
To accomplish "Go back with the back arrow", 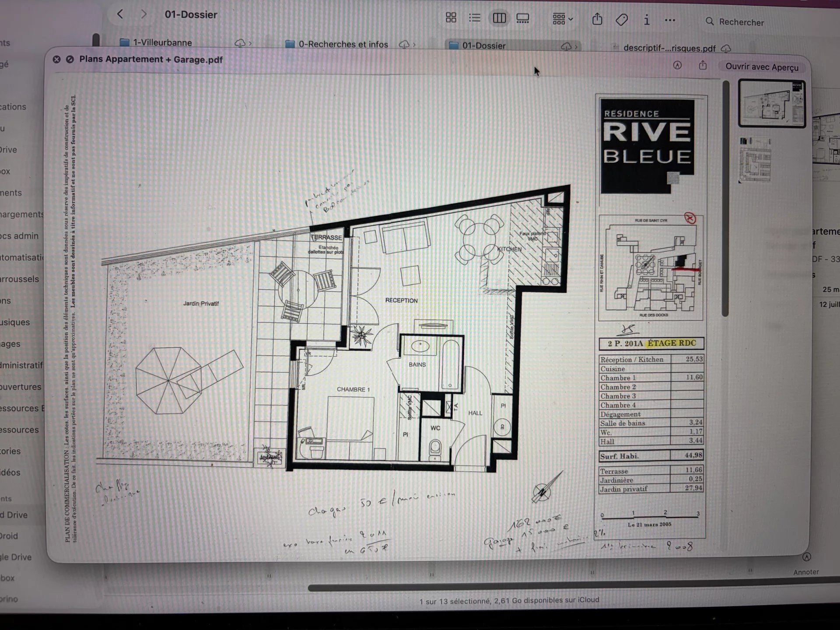I will [120, 14].
